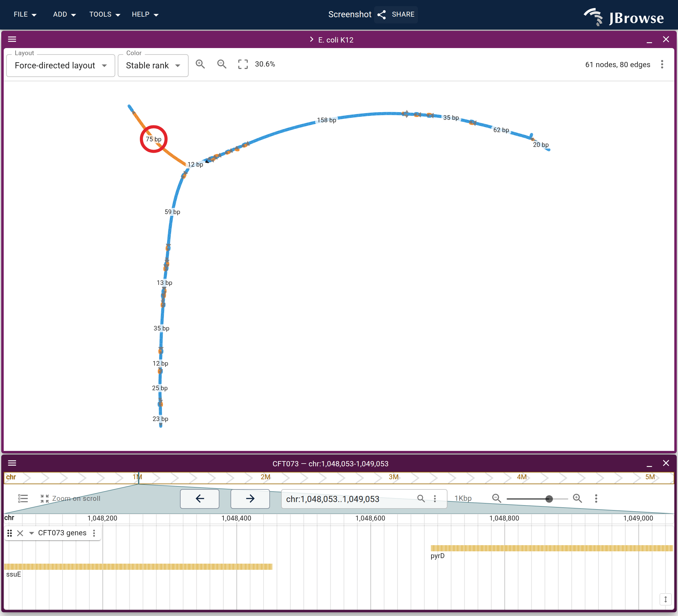678x616 pixels.
Task: Pan left with the back arrow button
Action: [200, 499]
